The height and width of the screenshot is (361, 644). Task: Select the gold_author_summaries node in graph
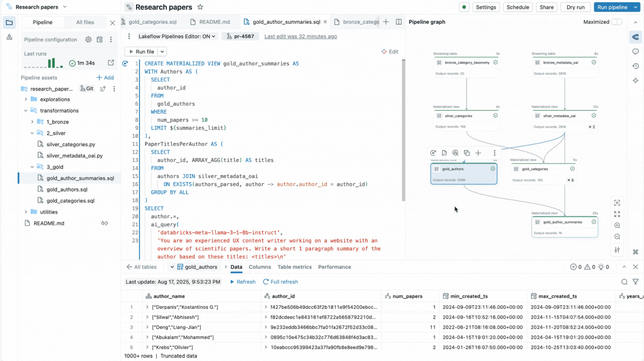(x=564, y=227)
